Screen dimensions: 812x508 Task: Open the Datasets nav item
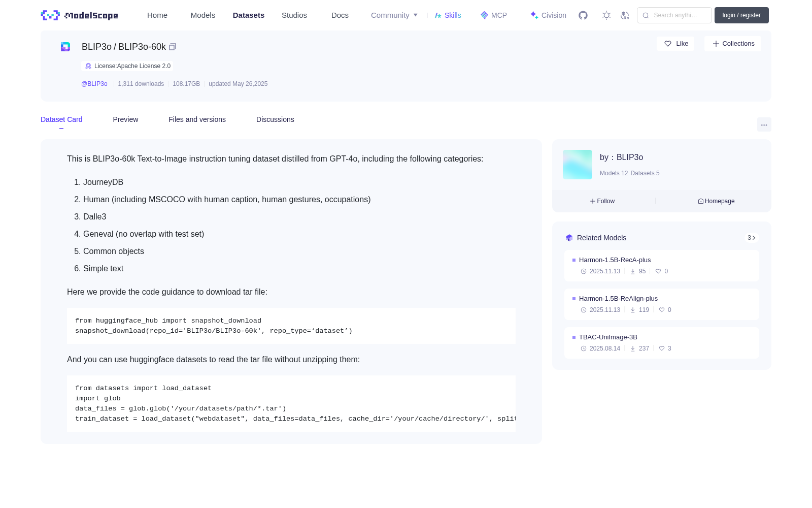[x=249, y=15]
